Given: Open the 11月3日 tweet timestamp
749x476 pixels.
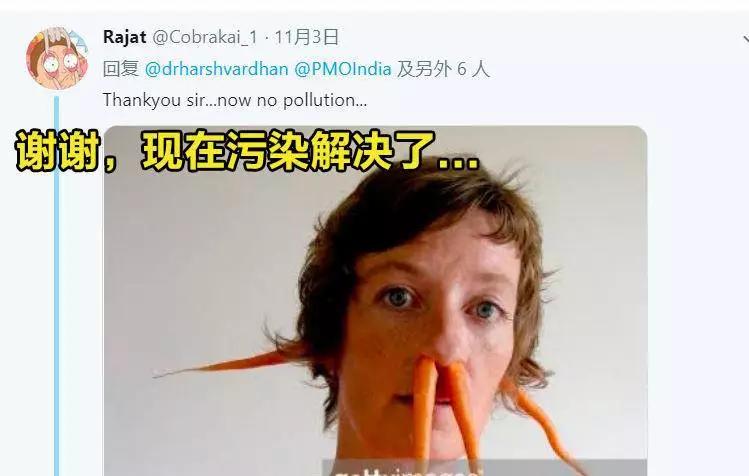Looking at the screenshot, I should coord(307,37).
